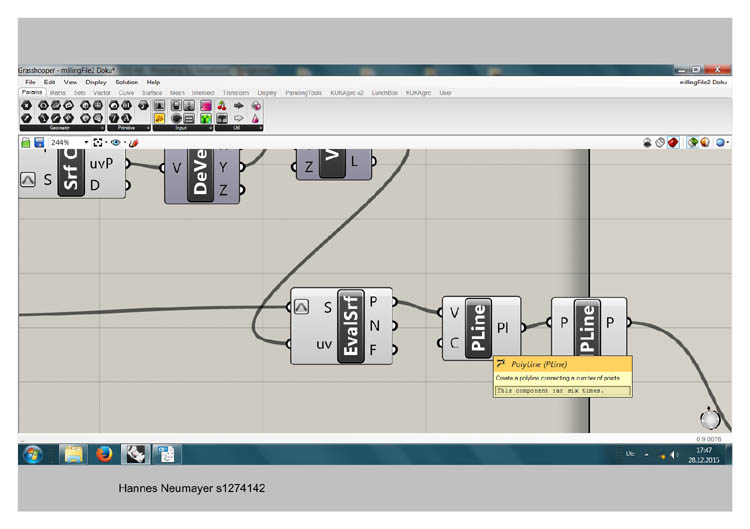750x529 pixels.
Task: Click the EvalSrf component name bar
Action: pyautogui.click(x=351, y=326)
